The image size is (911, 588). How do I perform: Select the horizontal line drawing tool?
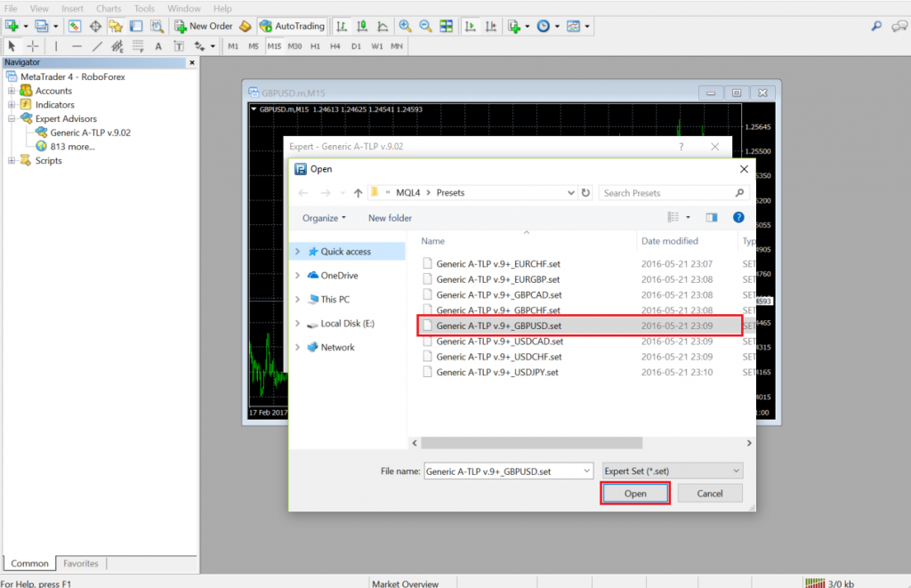pyautogui.click(x=77, y=46)
